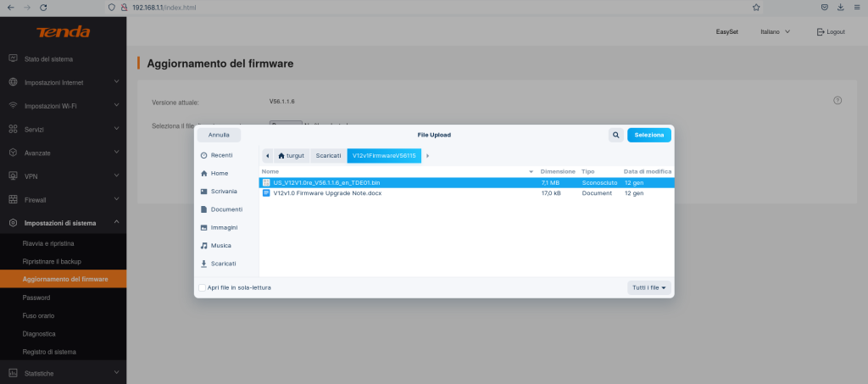This screenshot has height=384, width=868.
Task: Select the US_V12V1.0re firmware .bin file
Action: point(326,182)
